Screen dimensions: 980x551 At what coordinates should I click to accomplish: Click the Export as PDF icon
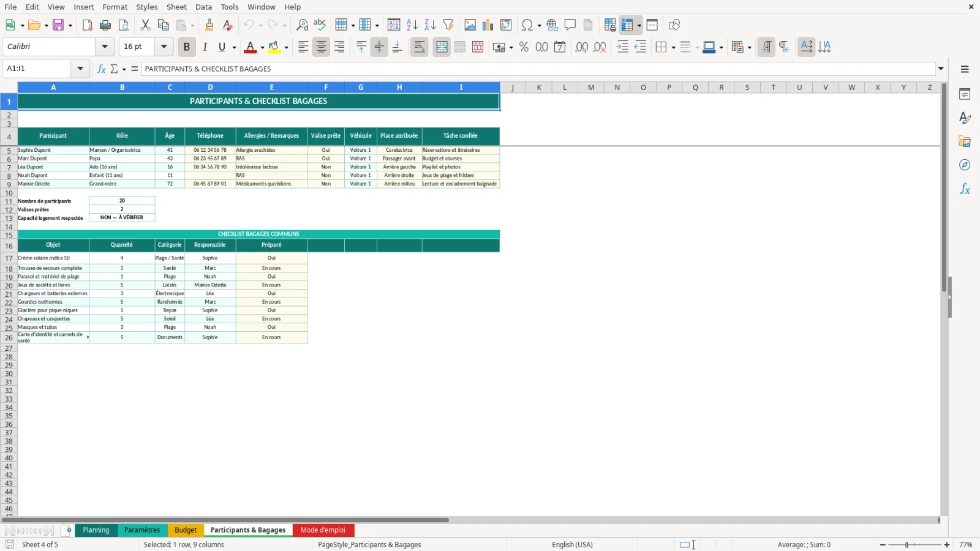tap(88, 25)
